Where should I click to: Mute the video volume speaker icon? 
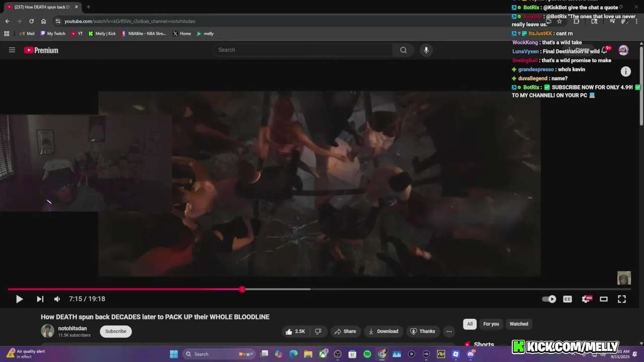[57, 299]
